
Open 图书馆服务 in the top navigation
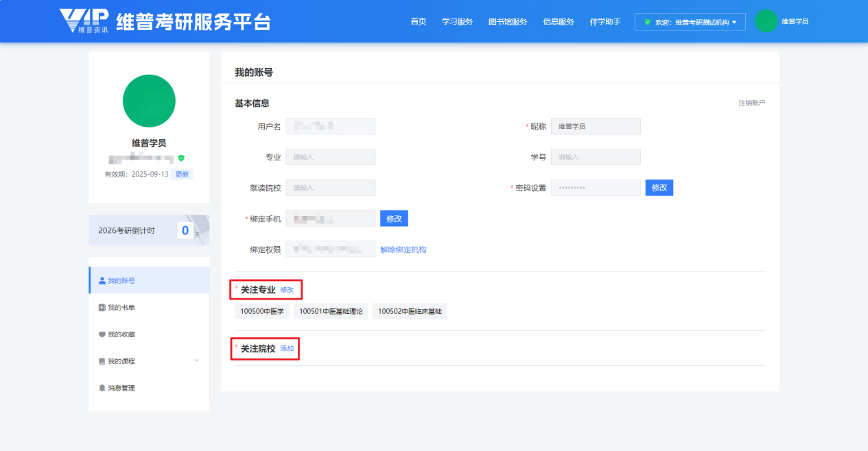[x=507, y=22]
